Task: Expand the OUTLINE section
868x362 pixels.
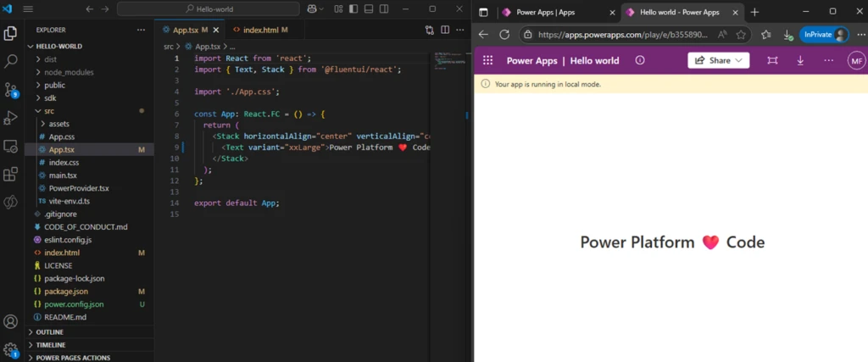Action: click(49, 331)
